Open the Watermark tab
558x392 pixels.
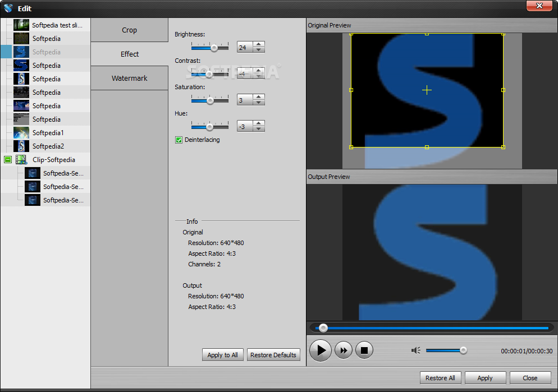click(x=129, y=78)
